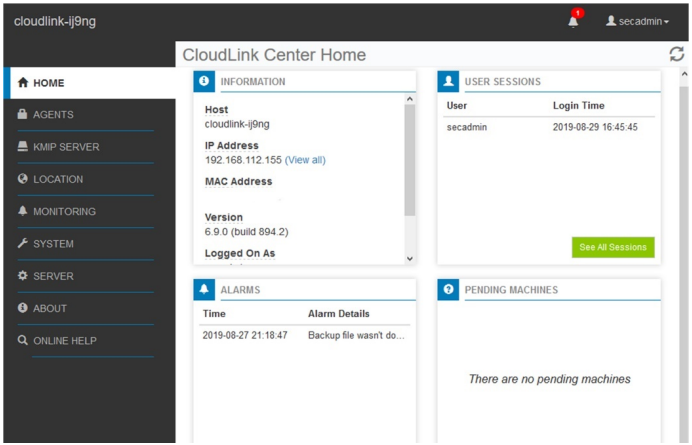Open the AGENTS menu item
Viewport: 692px width, 445px height.
86,115
